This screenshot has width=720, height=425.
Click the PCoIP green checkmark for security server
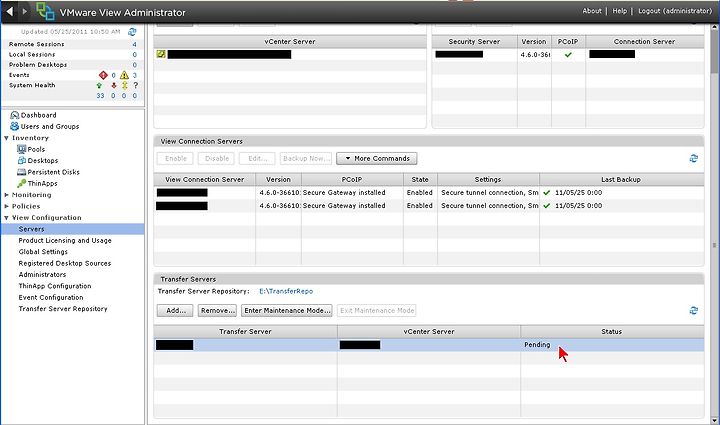pos(568,55)
